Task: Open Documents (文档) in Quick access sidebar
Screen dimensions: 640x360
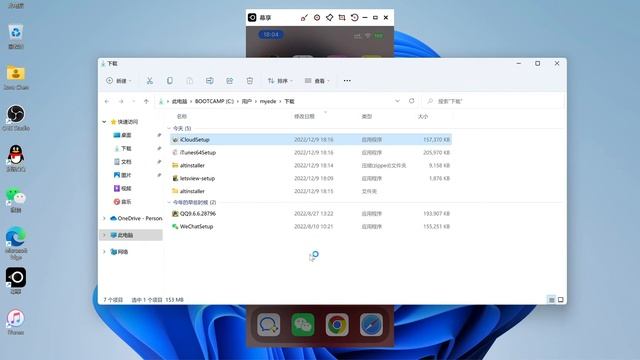Action: (126, 162)
